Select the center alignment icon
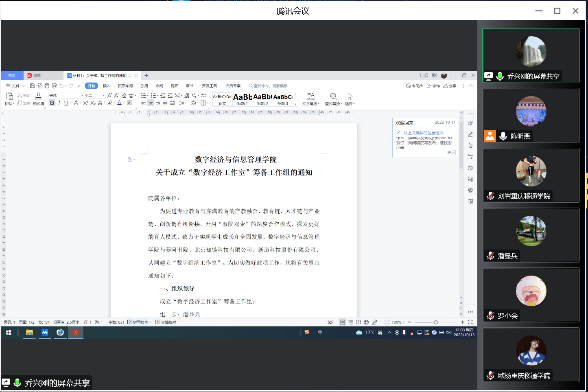Image resolution: width=588 pixels, height=392 pixels. (151, 103)
